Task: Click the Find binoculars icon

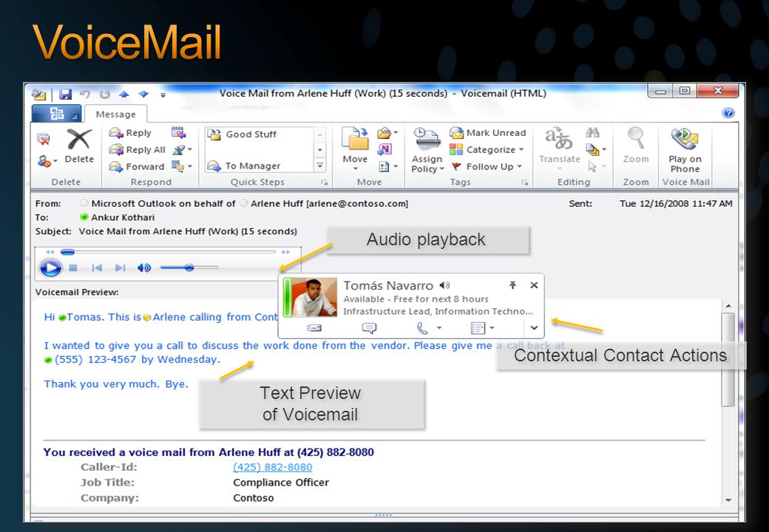Action: pos(592,132)
